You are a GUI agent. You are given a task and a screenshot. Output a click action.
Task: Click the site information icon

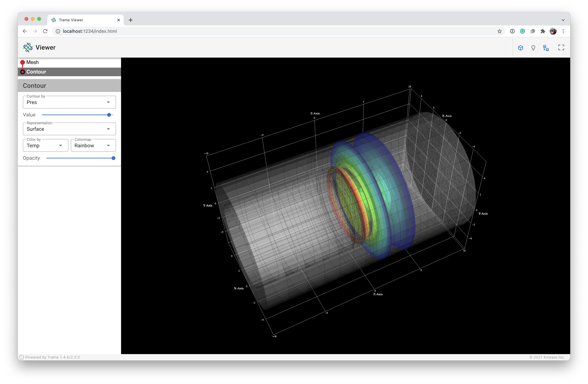[58, 31]
